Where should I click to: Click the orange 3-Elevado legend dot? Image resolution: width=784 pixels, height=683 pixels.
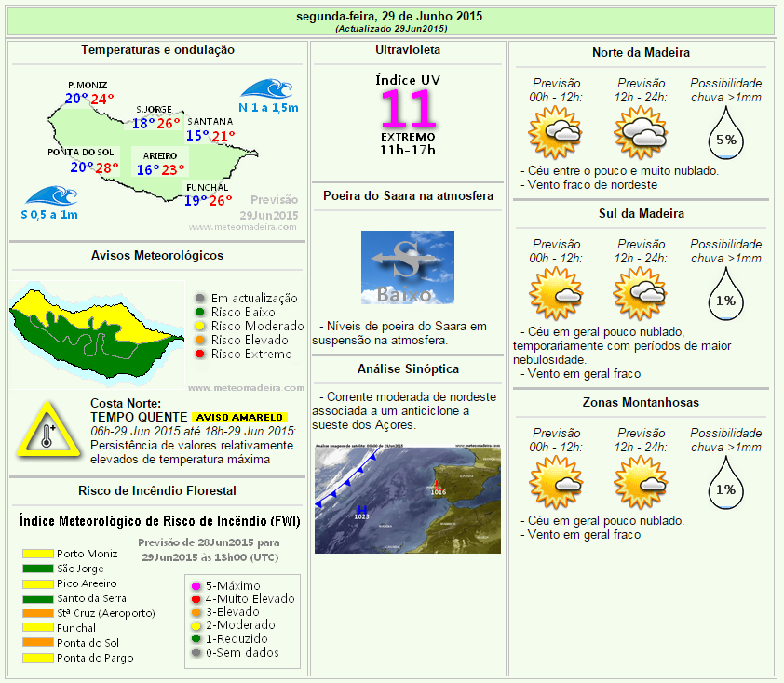click(x=196, y=612)
